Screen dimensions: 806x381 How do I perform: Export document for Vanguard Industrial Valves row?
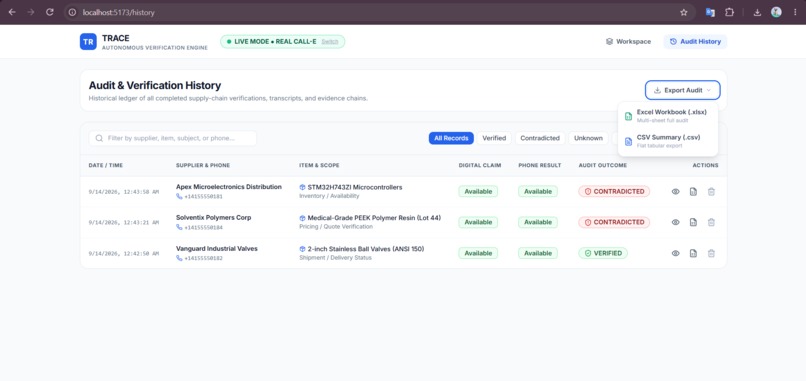[693, 253]
